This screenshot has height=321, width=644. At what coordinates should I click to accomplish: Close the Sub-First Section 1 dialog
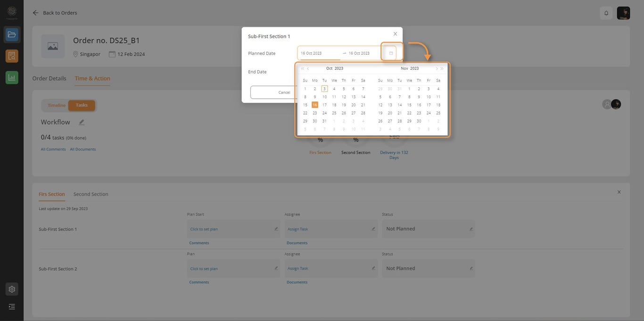click(x=395, y=34)
